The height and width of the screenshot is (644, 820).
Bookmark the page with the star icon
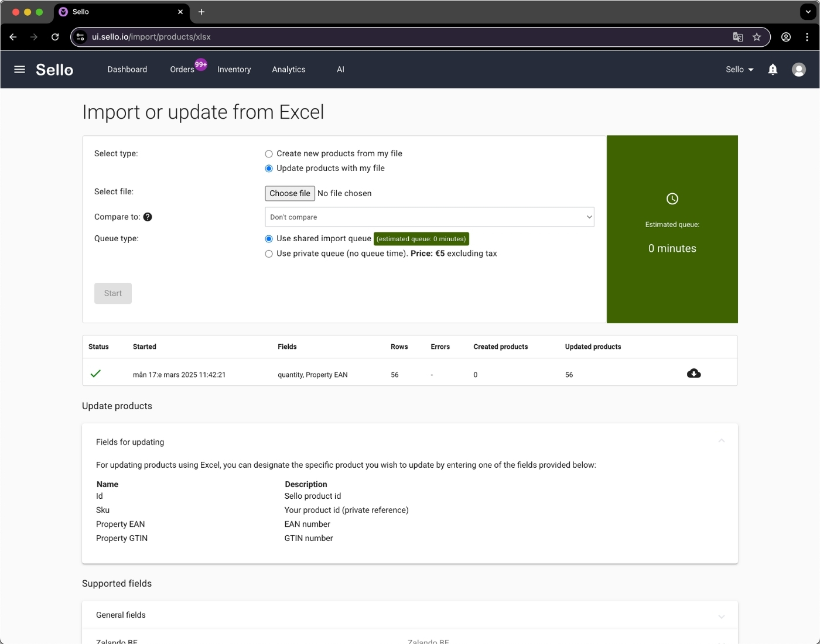click(x=757, y=36)
